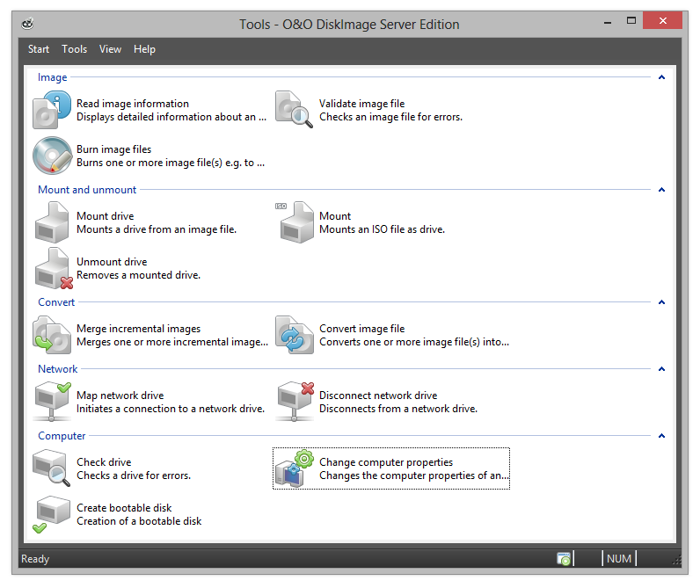Click the NUM indicator in status bar
Viewport: 700px width, 588px height.
click(x=619, y=558)
